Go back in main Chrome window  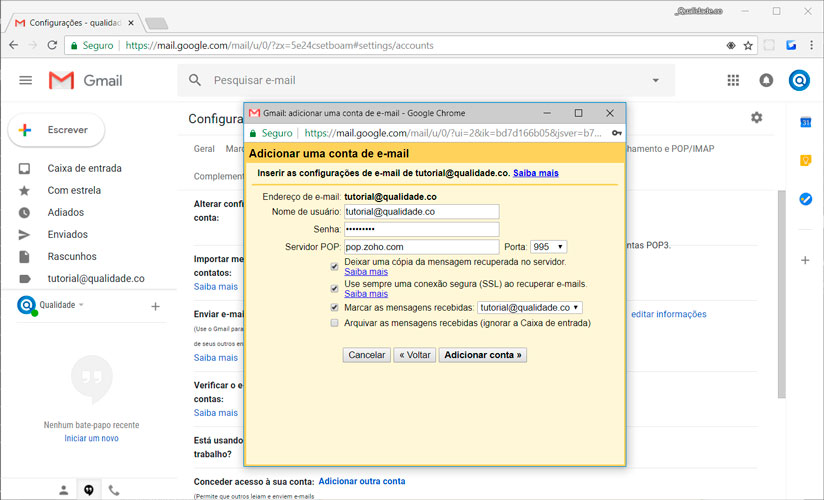(x=14, y=45)
